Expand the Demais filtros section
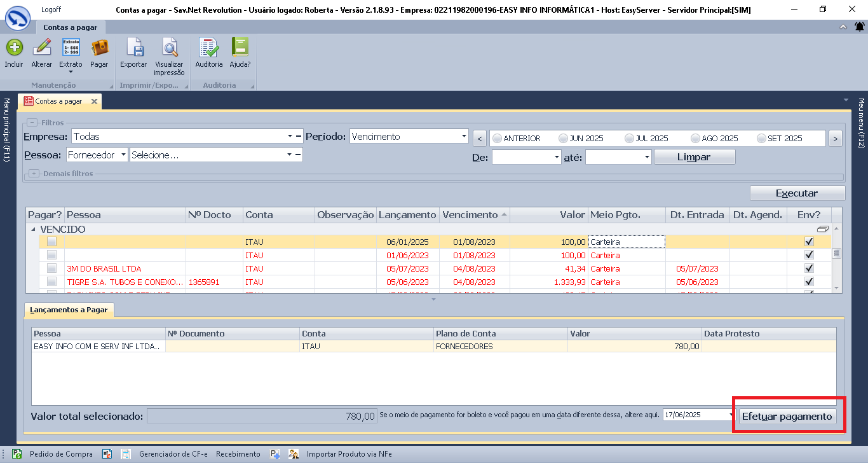The height and width of the screenshot is (463, 868). coord(34,174)
